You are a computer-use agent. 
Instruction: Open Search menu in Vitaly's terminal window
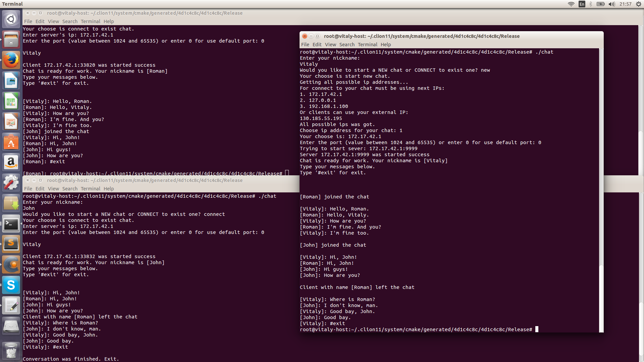click(346, 45)
